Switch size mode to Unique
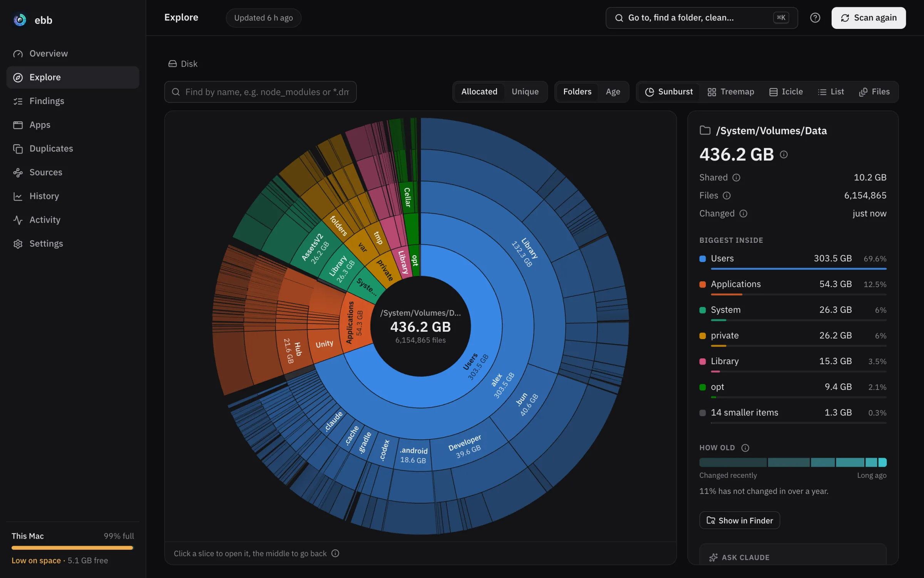This screenshot has height=578, width=924. (x=525, y=92)
